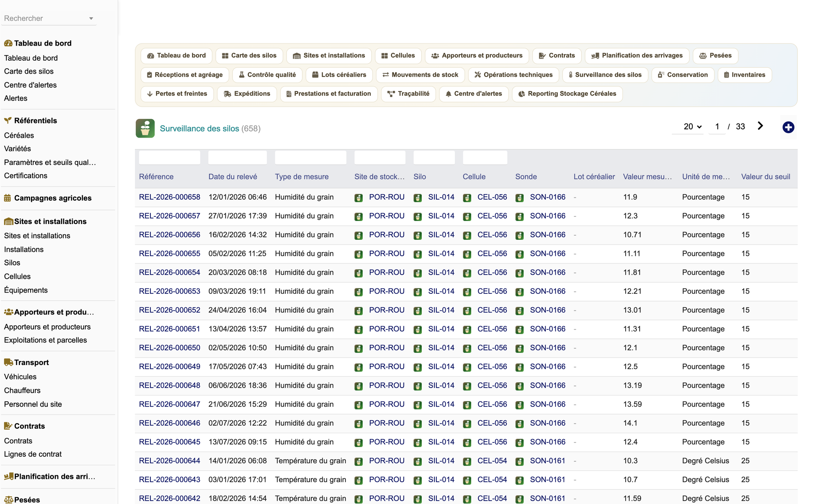Screen dimensions: 815x504
Task: Open POR-ROU link in row REL-2026-000654
Action: point(387,273)
